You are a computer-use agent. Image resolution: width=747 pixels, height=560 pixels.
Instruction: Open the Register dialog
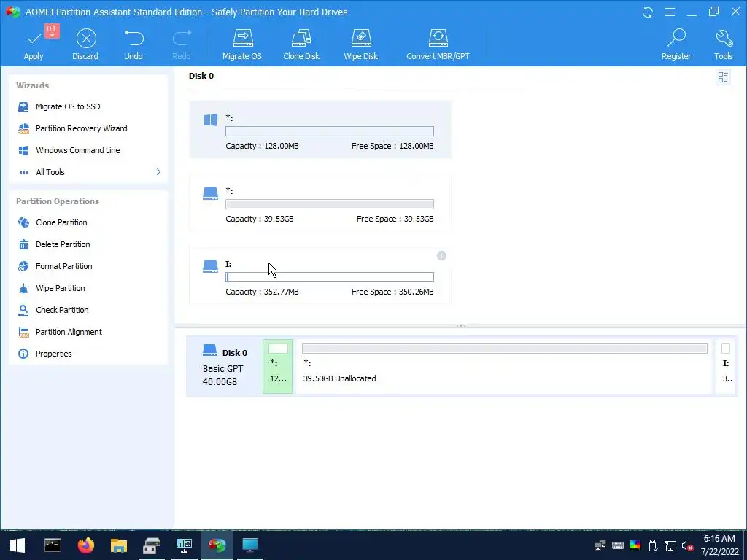pos(676,44)
